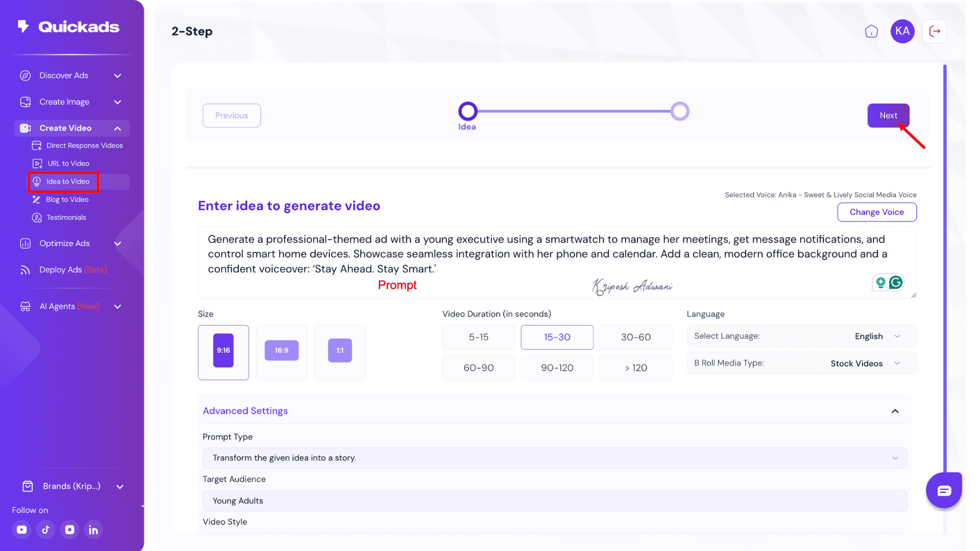Click into the Target Audience field

[554, 501]
